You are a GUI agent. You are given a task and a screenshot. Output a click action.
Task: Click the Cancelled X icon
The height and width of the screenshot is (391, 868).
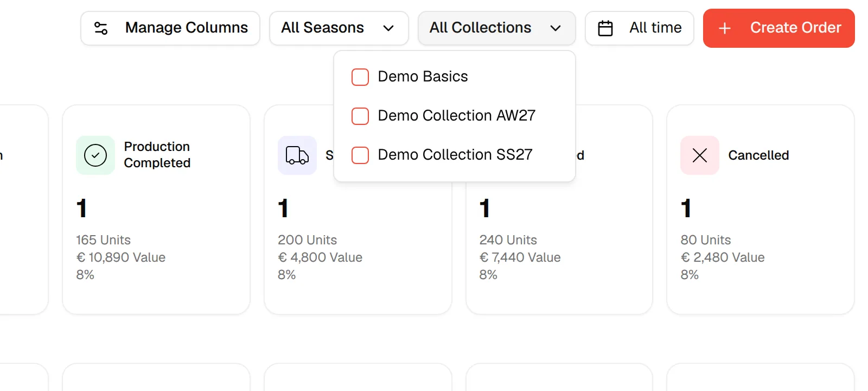click(700, 155)
